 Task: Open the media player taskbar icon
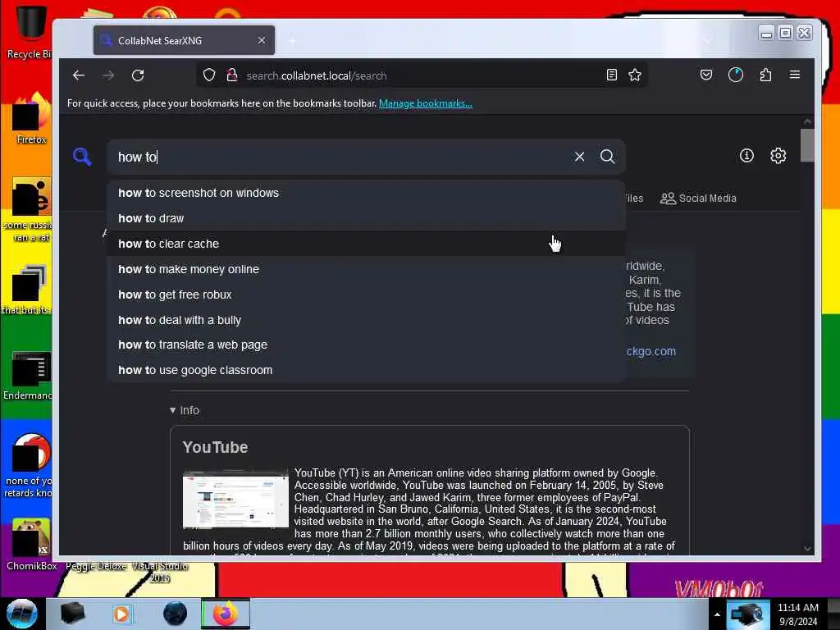click(122, 614)
